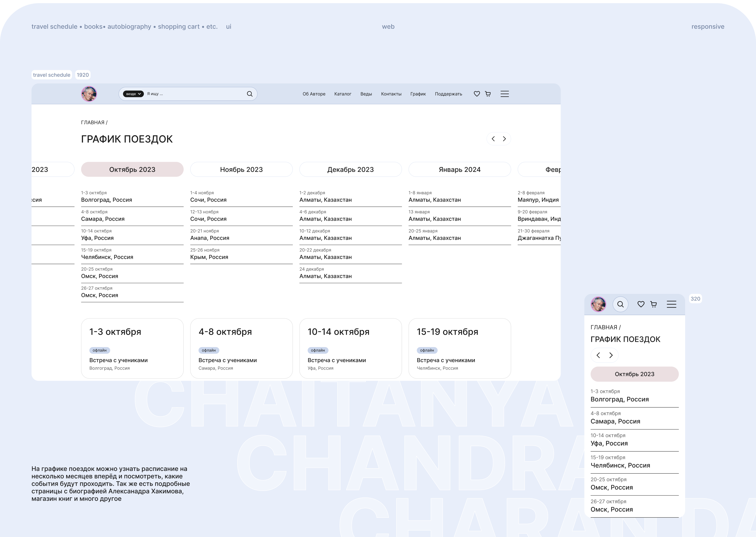This screenshot has width=756, height=537.
Task: Open the "Веды" nav item
Action: (x=366, y=94)
